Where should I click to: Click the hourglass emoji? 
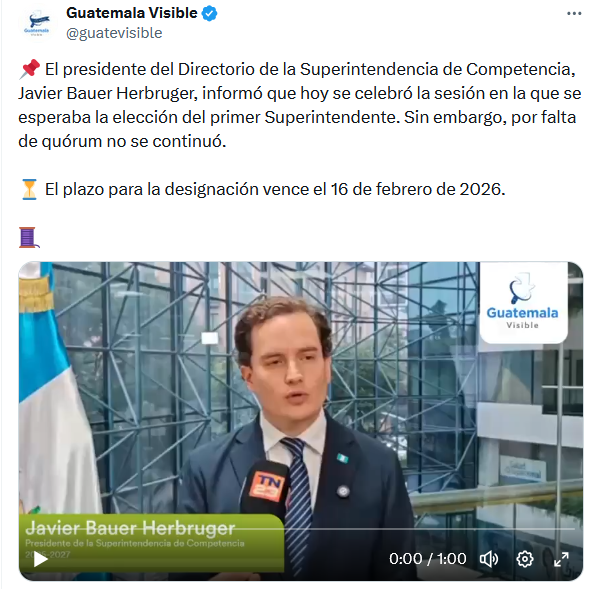coord(29,189)
